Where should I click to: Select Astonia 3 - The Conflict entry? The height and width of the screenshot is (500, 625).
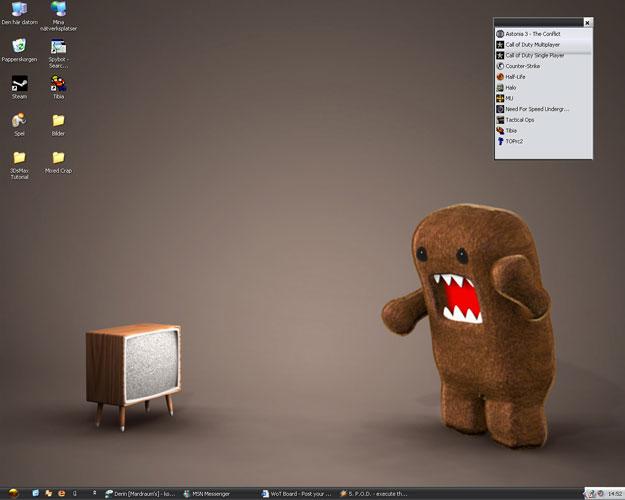click(533, 34)
